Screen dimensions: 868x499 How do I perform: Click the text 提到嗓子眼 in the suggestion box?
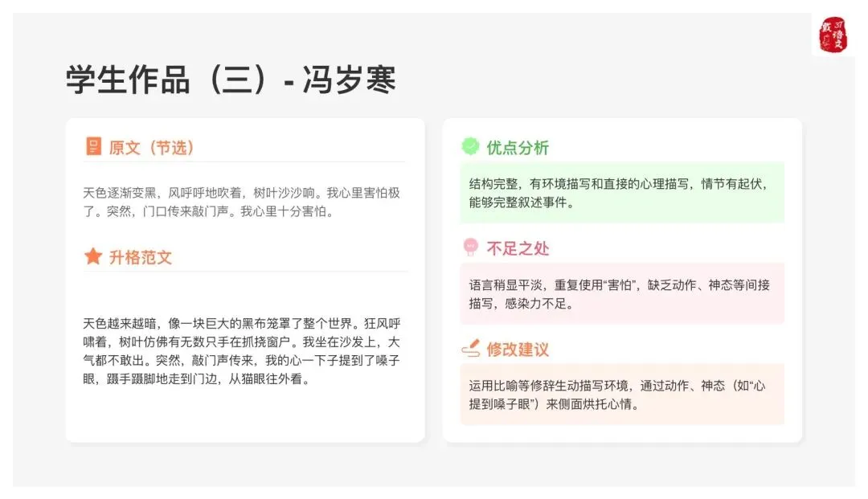[499, 404]
